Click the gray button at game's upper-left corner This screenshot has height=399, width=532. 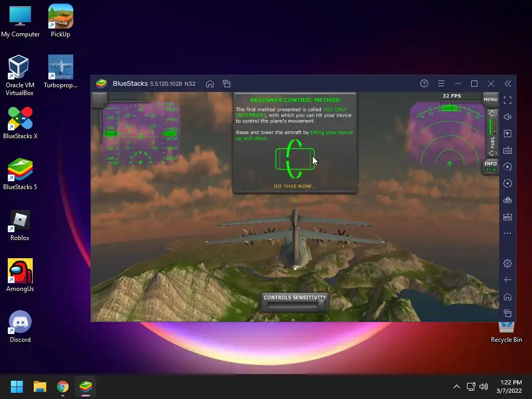(x=99, y=100)
